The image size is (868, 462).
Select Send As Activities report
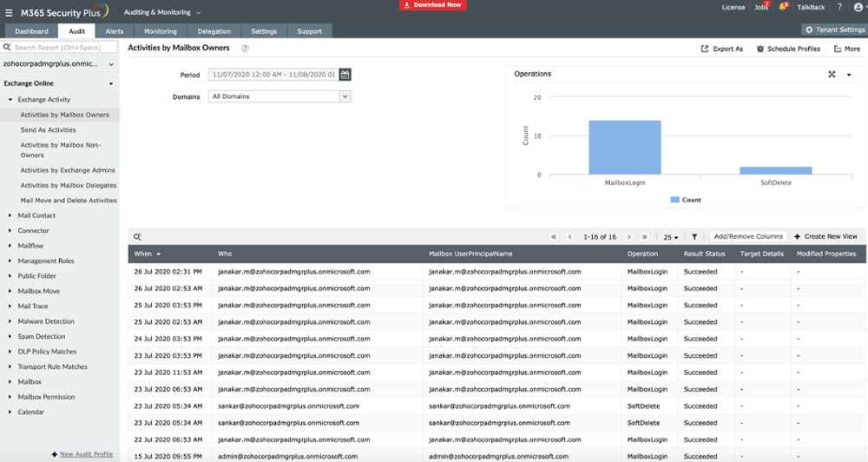[48, 130]
